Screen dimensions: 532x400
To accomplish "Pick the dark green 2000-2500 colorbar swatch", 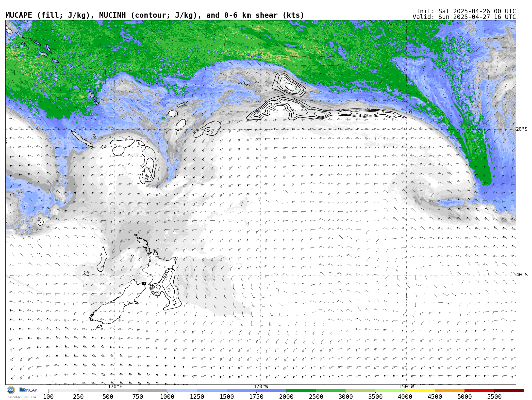I will click(x=301, y=390).
